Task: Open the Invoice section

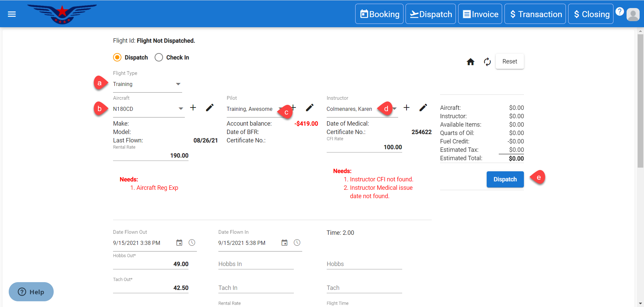Action: point(480,14)
